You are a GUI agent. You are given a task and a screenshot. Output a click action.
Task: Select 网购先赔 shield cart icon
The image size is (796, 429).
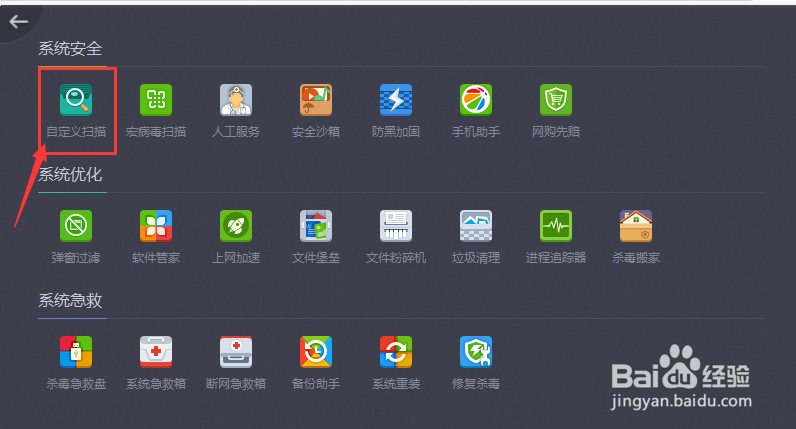coord(556,100)
